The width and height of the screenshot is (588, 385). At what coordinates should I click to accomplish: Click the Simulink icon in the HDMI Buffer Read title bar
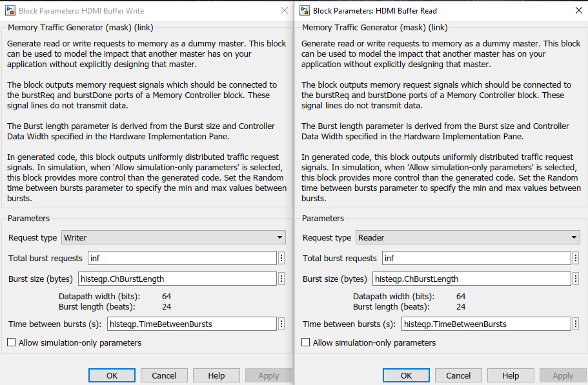[303, 11]
